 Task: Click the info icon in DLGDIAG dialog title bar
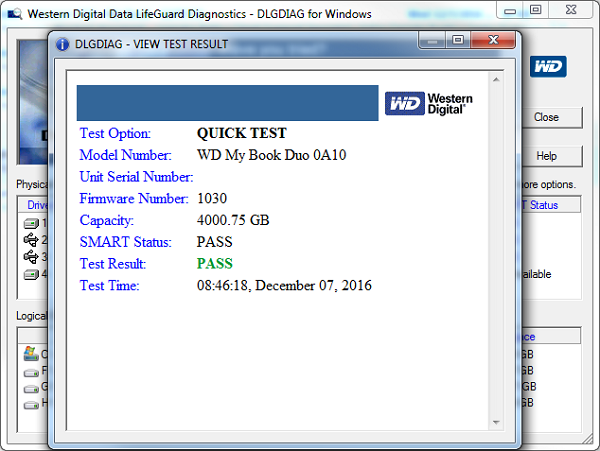pos(63,44)
